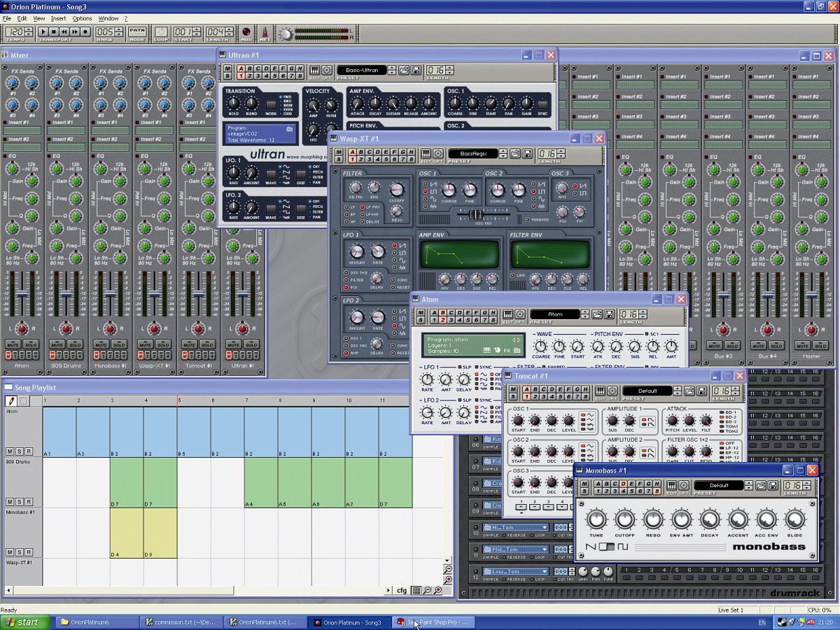Mute the Master channel in Mixer
Screen dimensions: 840x630
[803, 345]
